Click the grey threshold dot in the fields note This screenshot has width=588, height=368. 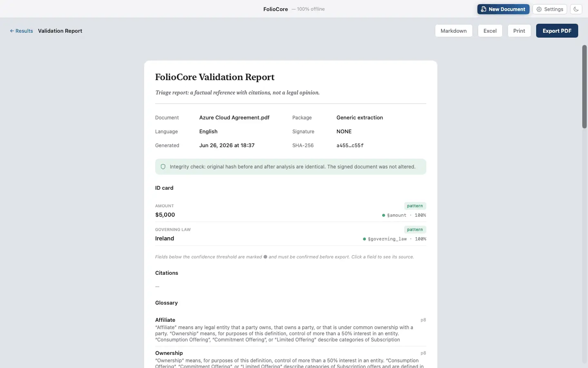265,257
